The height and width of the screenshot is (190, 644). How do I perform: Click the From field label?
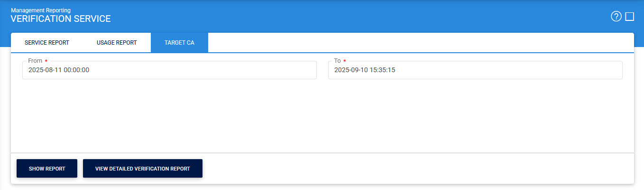(35, 61)
